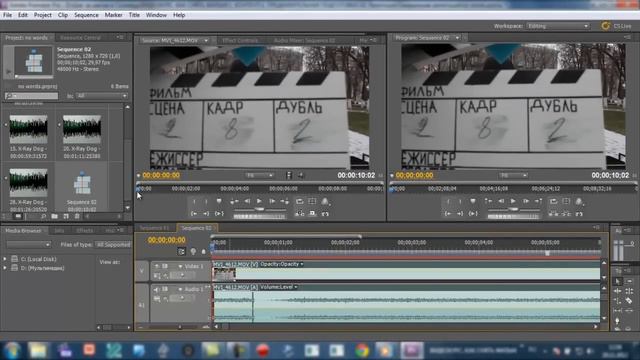The height and width of the screenshot is (360, 640).
Task: Click Overwrite button in Source monitor
Action: click(313, 213)
